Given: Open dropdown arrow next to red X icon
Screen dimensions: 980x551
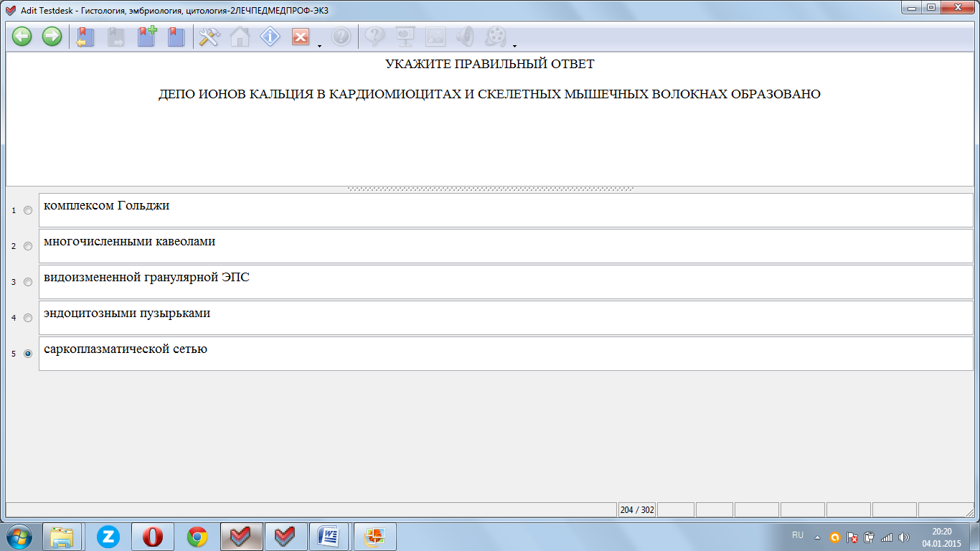Looking at the screenshot, I should (x=319, y=46).
